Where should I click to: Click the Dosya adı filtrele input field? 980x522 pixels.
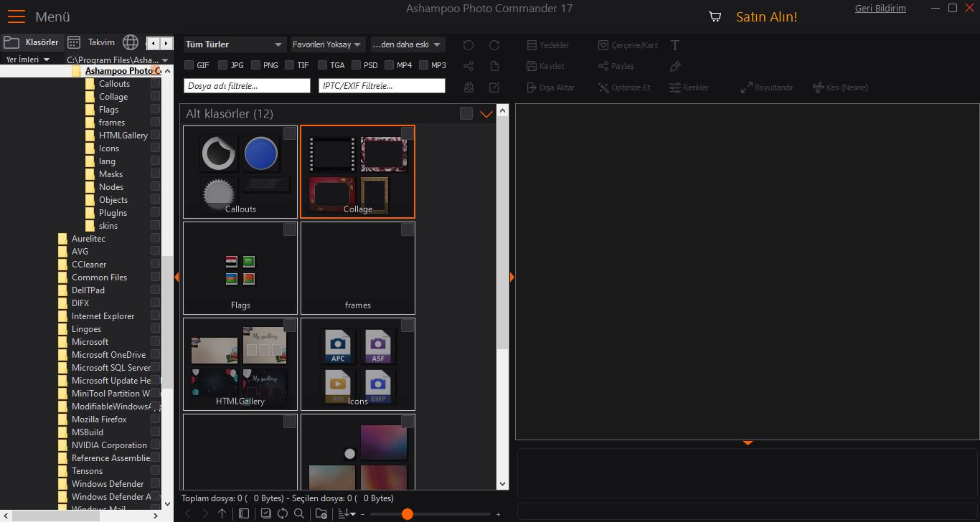(248, 86)
